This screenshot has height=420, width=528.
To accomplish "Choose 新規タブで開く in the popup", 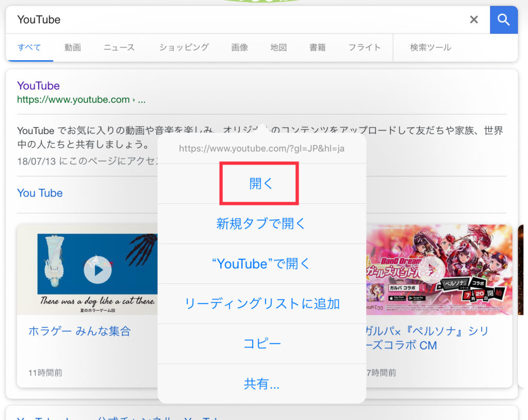I will coord(261,223).
